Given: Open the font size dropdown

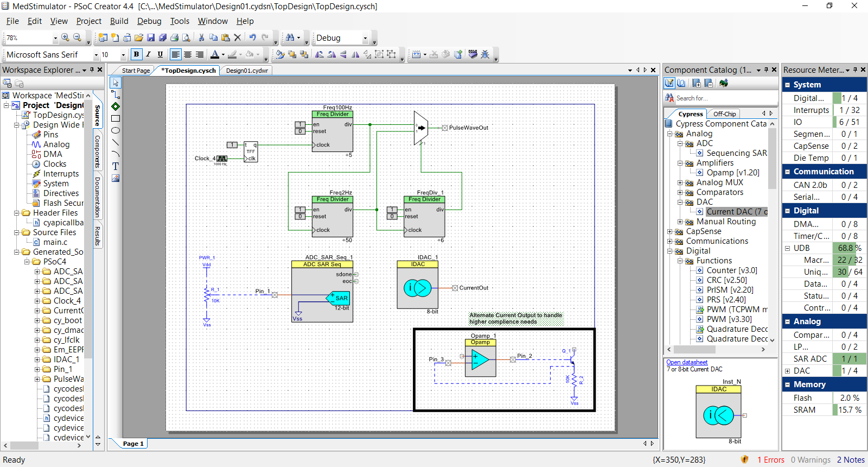Looking at the screenshot, I should click(x=123, y=55).
